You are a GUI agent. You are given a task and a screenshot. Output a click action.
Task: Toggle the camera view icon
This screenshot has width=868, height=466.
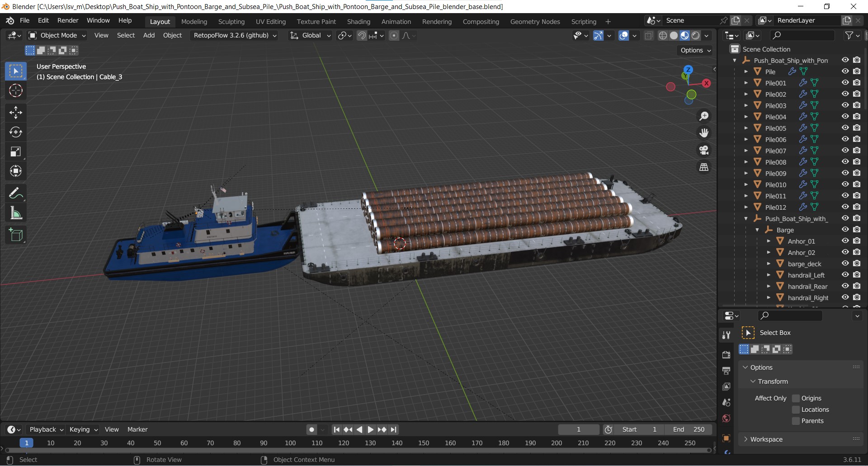point(704,150)
